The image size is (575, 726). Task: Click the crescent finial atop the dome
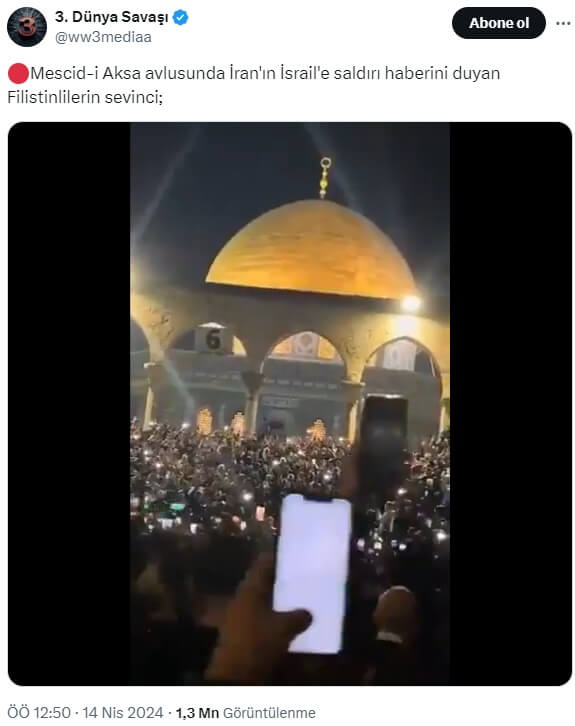(325, 177)
